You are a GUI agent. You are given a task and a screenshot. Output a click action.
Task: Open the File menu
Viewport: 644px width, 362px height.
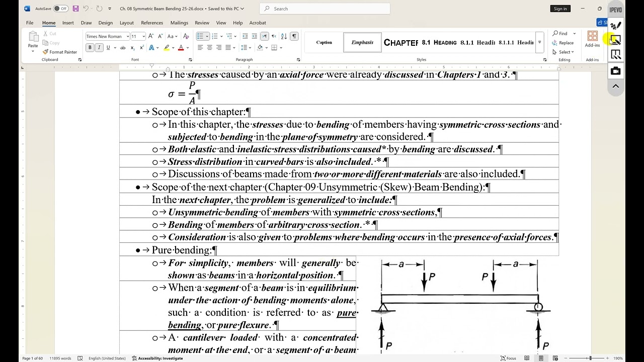[30, 23]
